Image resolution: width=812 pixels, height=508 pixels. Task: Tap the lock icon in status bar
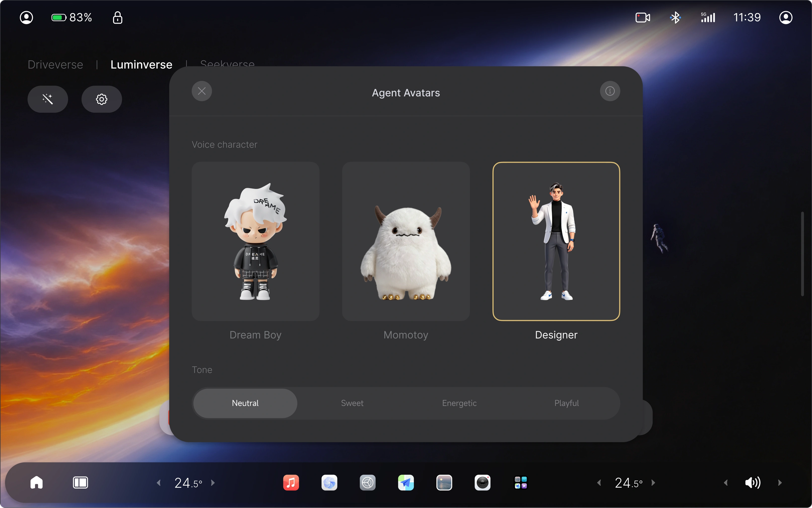coord(117,17)
